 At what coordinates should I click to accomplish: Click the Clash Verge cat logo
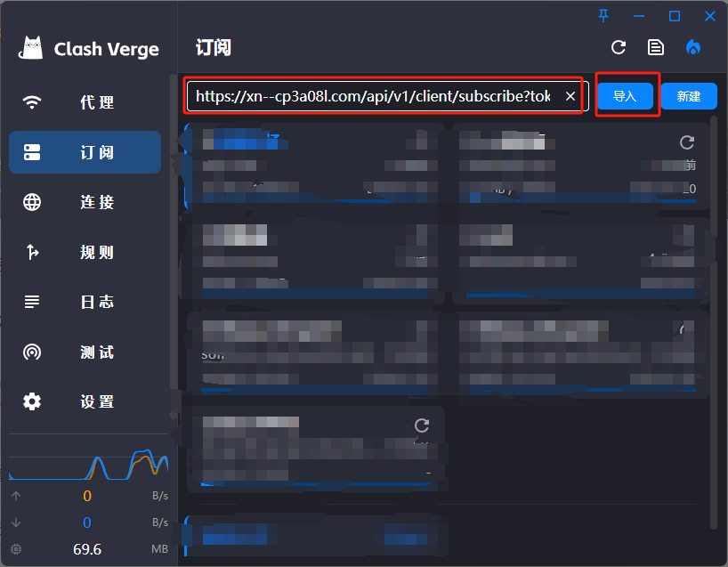click(32, 48)
